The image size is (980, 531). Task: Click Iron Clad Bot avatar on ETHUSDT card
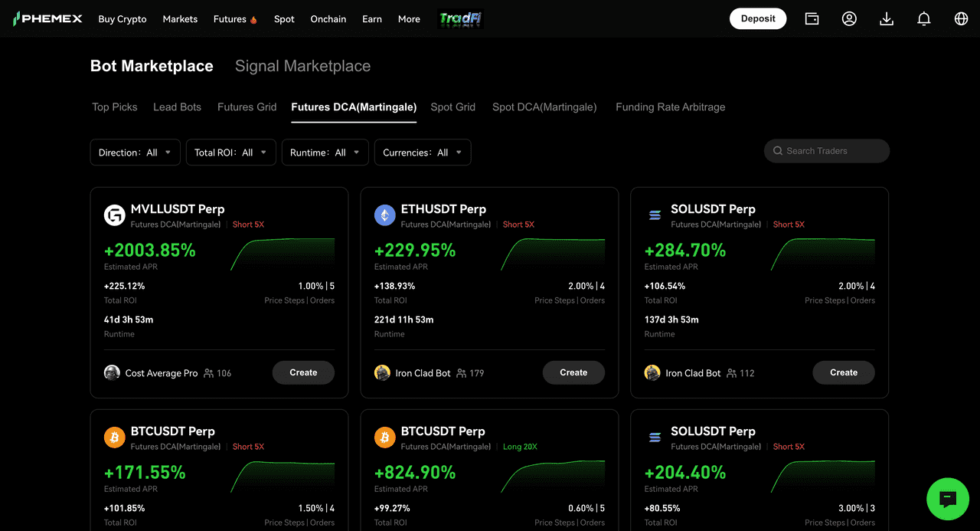pos(382,372)
